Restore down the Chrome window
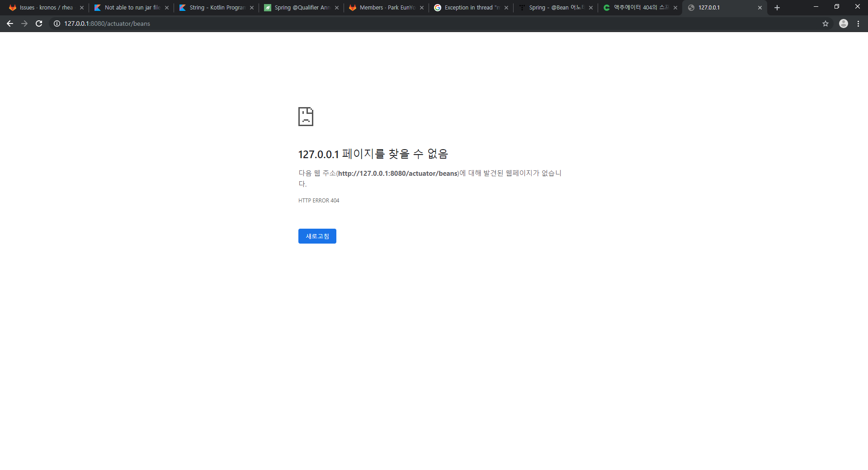This screenshot has width=868, height=470. [837, 7]
